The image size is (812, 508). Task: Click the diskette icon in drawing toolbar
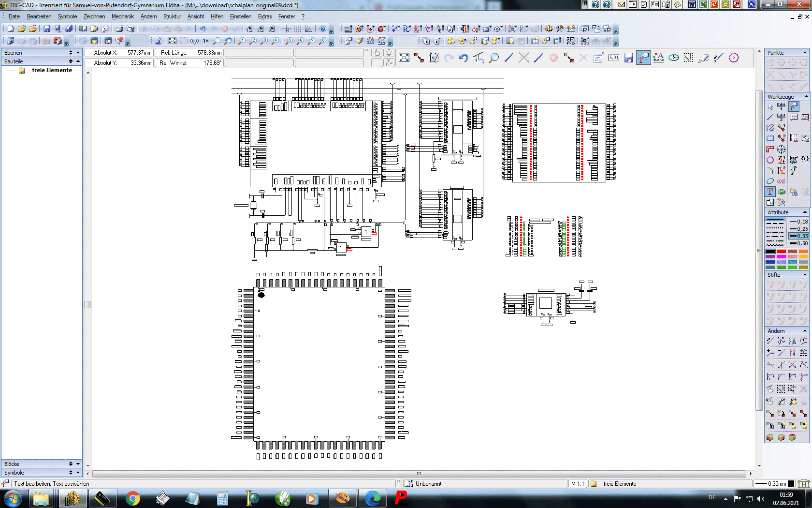click(x=628, y=58)
